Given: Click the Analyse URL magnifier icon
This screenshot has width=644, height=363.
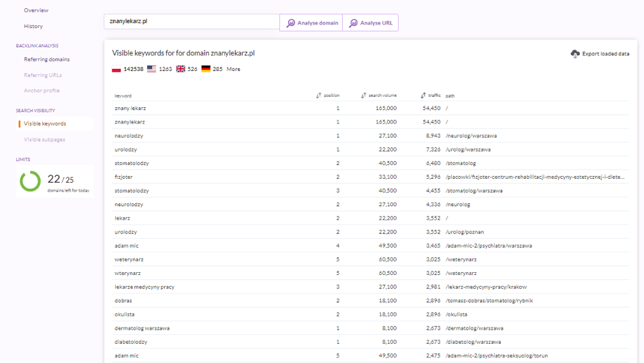Looking at the screenshot, I should 353,23.
